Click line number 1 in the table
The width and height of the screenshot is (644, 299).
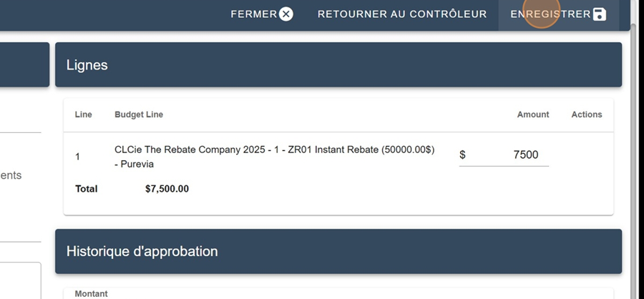tap(77, 157)
